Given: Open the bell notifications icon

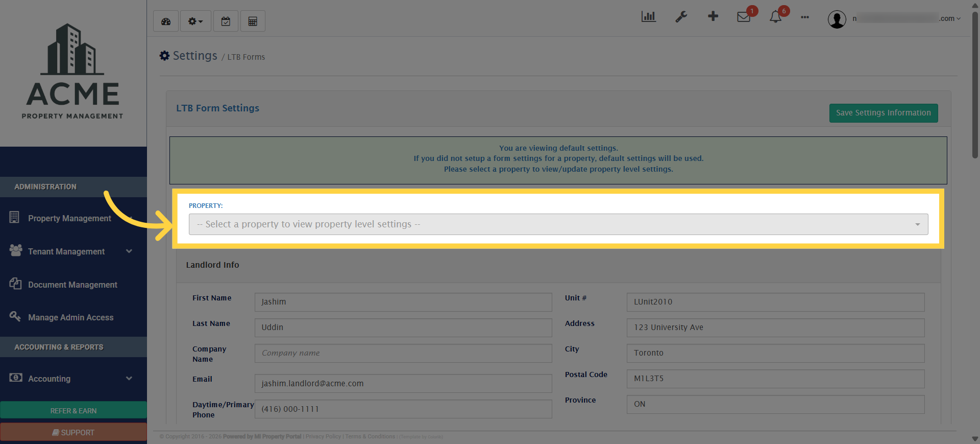Looking at the screenshot, I should [x=775, y=17].
